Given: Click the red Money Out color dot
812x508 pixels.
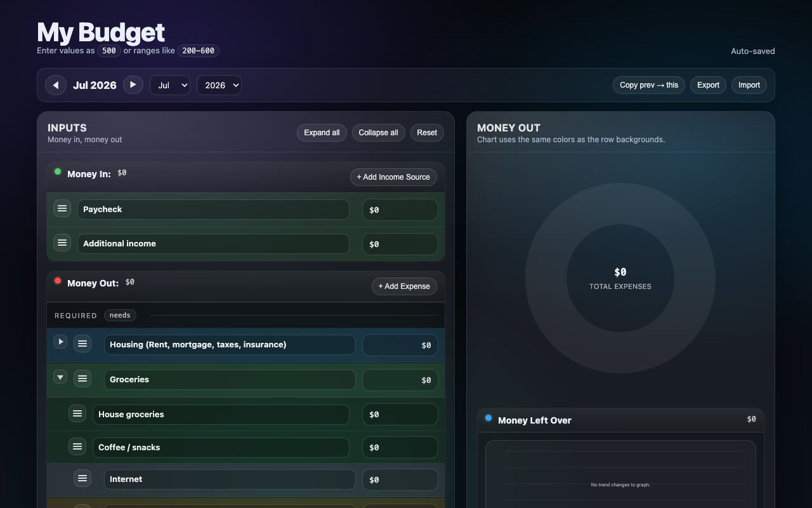Looking at the screenshot, I should point(58,281).
